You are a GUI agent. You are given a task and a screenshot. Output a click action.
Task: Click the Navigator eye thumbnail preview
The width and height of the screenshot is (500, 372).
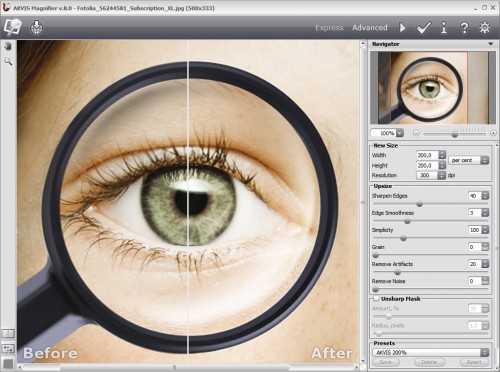(x=433, y=88)
